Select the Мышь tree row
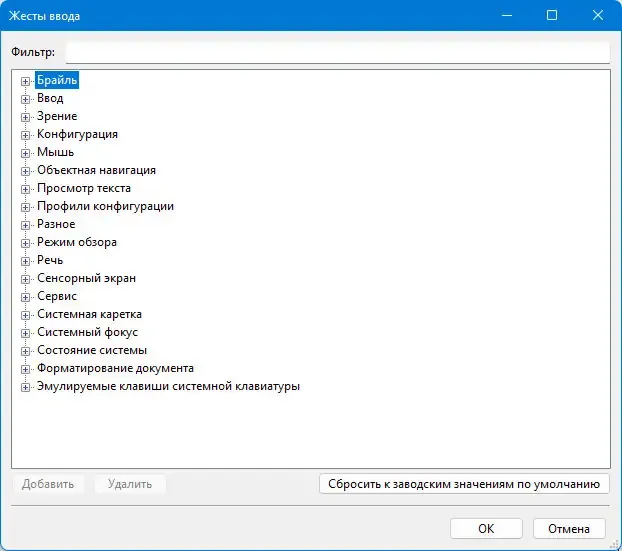622x551 pixels. tap(56, 152)
